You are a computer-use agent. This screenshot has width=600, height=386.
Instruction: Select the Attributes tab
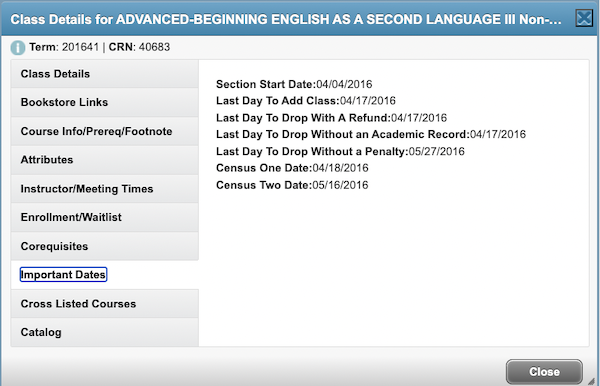[x=104, y=160]
